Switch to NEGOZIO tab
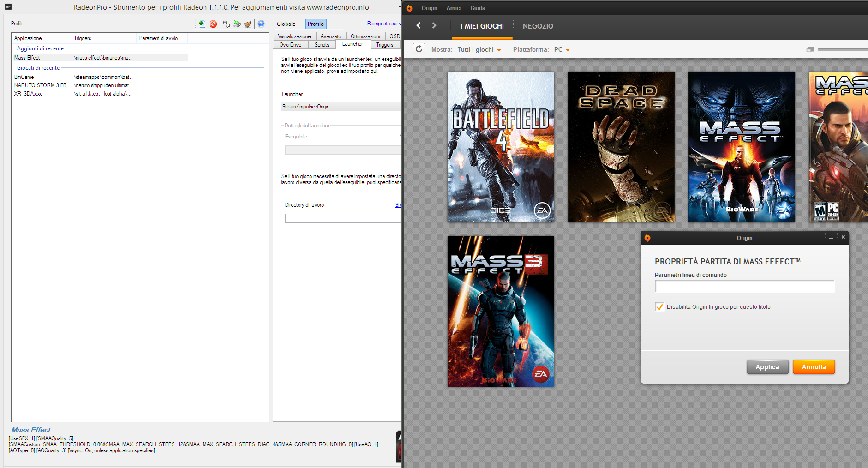 (538, 26)
